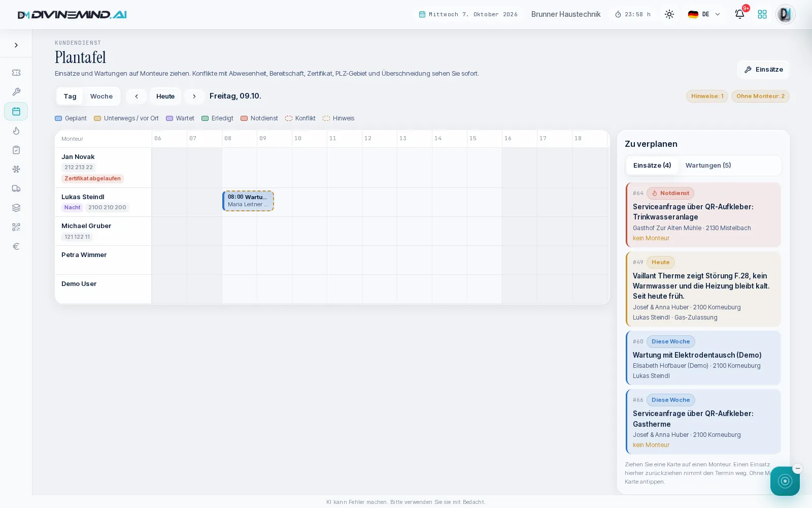Open the ticket icon in the sidebar
Screen dimensions: 812x508
(x=16, y=73)
